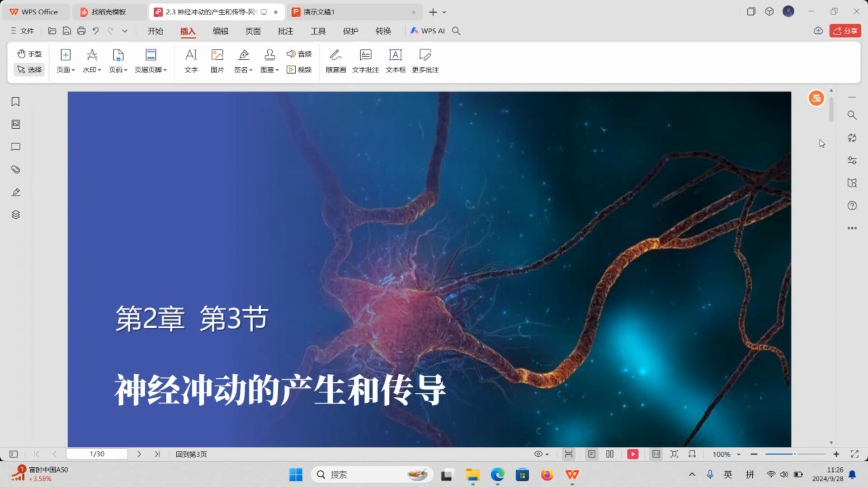The width and height of the screenshot is (868, 488).
Task: Insert an audio file via 音频
Action: [300, 54]
